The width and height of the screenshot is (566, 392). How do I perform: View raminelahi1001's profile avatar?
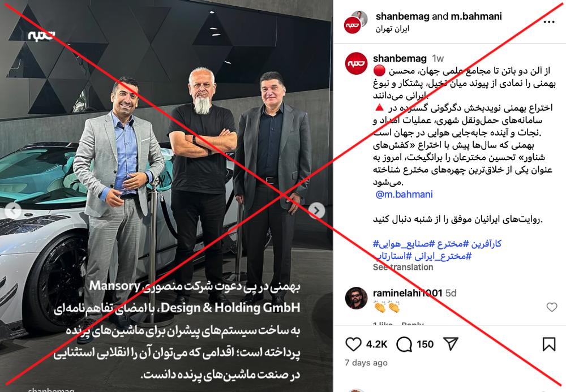click(x=356, y=298)
